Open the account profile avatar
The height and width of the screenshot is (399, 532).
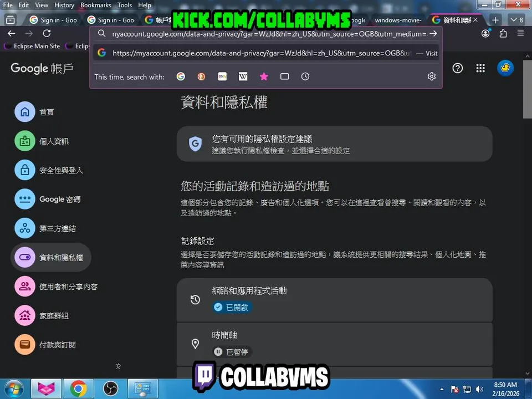[x=505, y=68]
